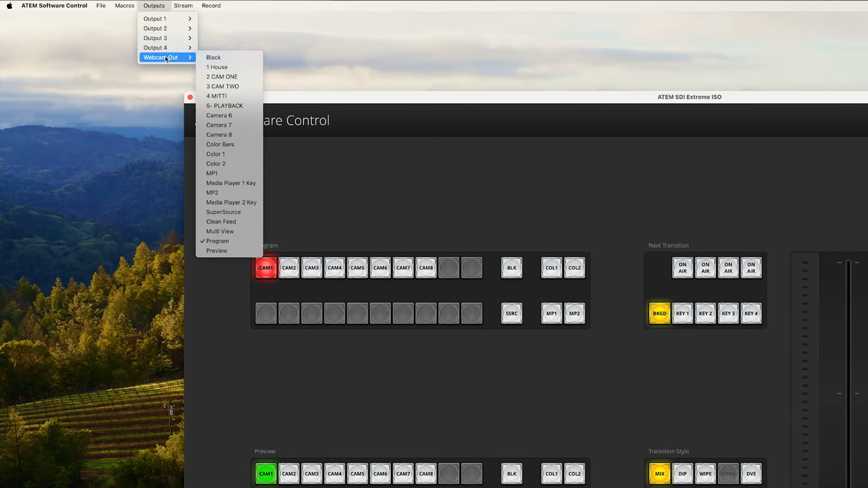Select Multi View as webcam output
The width and height of the screenshot is (868, 488).
(x=229, y=231)
